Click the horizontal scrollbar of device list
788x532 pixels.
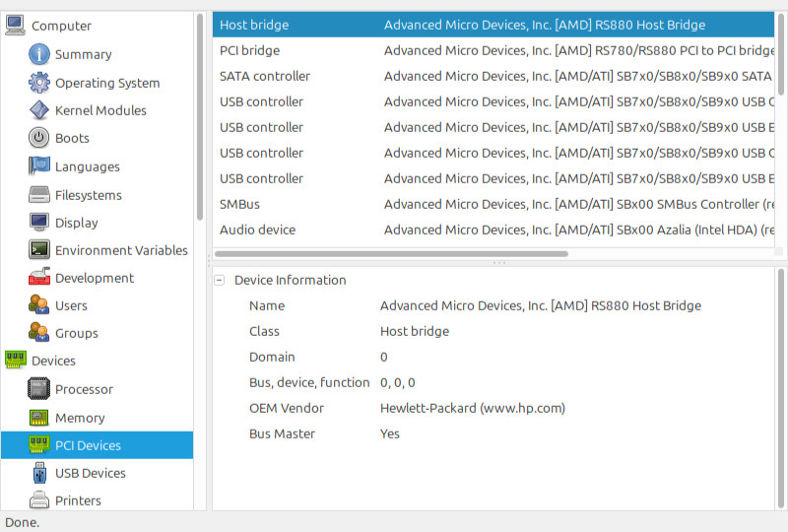point(391,254)
